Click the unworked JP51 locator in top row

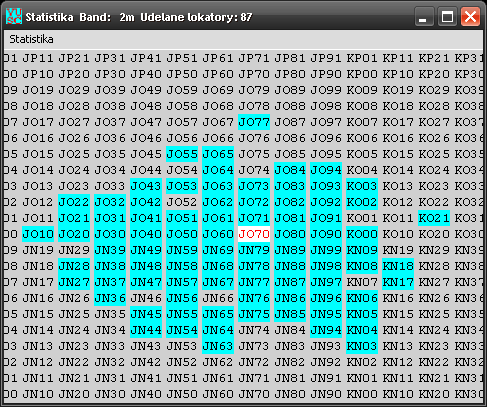pos(182,58)
